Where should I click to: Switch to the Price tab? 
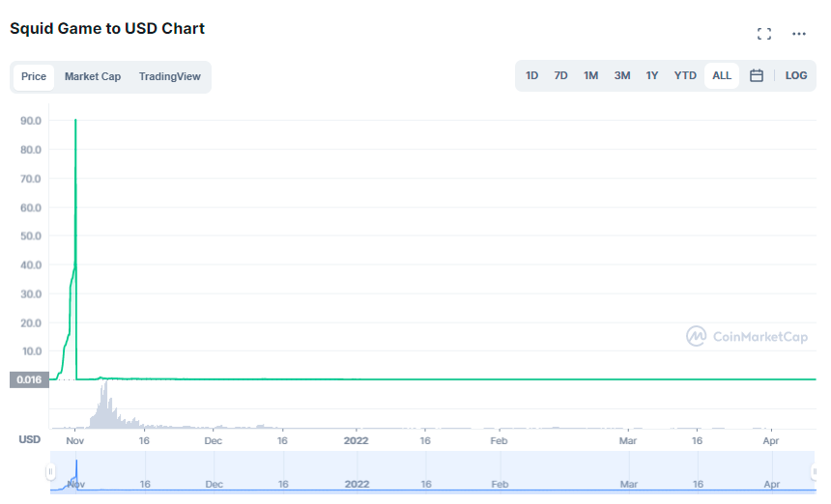tap(34, 77)
